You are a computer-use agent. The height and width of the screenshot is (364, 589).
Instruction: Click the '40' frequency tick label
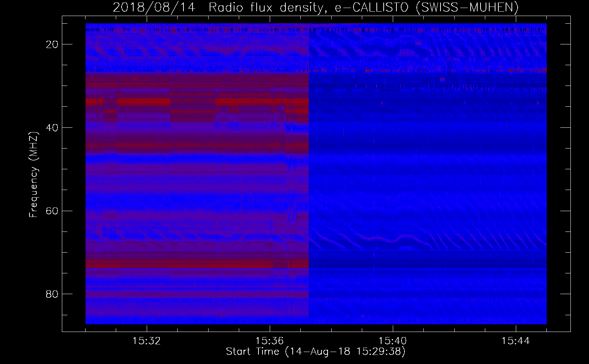(x=52, y=128)
